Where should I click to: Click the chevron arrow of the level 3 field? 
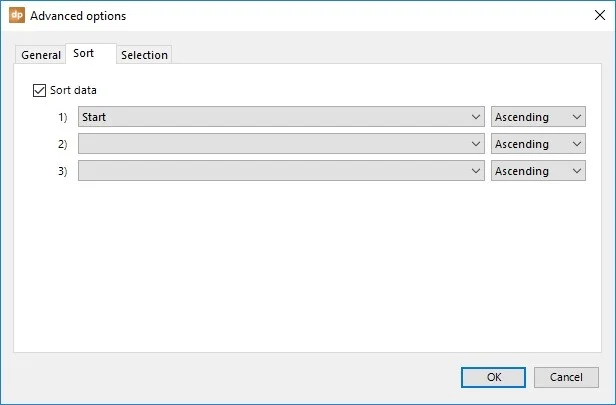[x=475, y=171]
